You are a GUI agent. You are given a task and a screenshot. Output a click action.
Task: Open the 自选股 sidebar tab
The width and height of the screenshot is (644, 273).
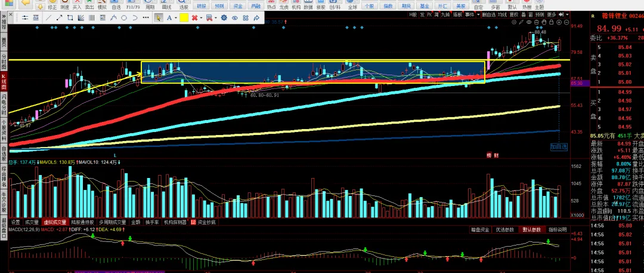point(4,154)
